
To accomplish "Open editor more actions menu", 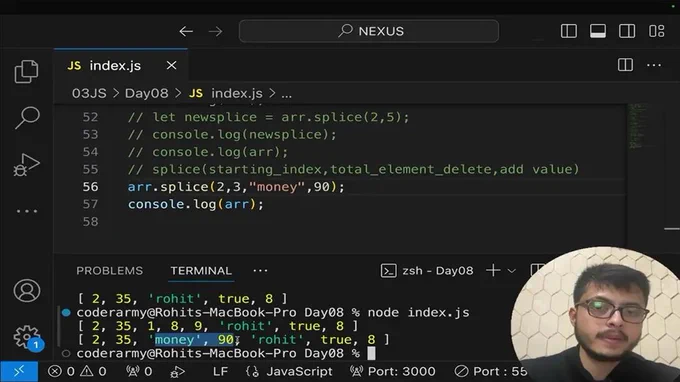I will pos(654,65).
